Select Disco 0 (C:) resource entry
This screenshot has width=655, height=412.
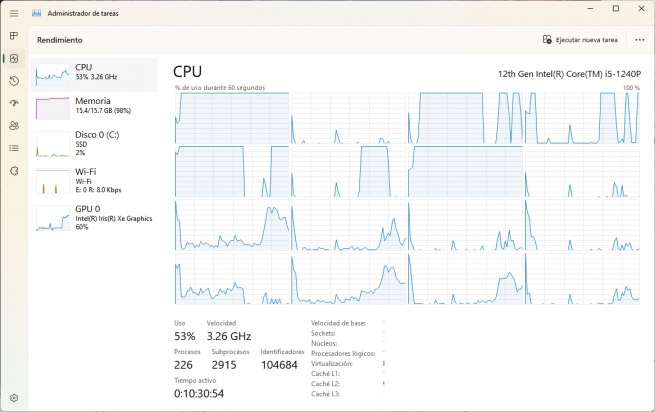[95, 142]
